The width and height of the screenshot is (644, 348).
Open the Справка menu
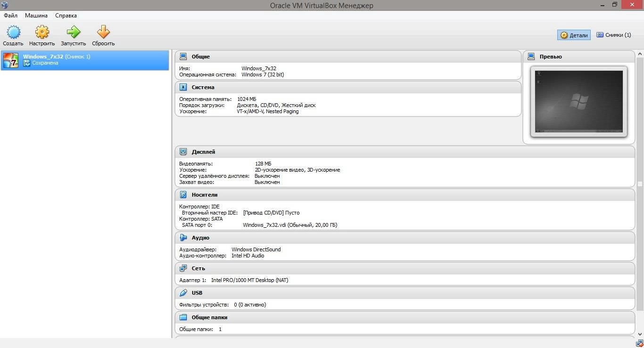point(66,16)
